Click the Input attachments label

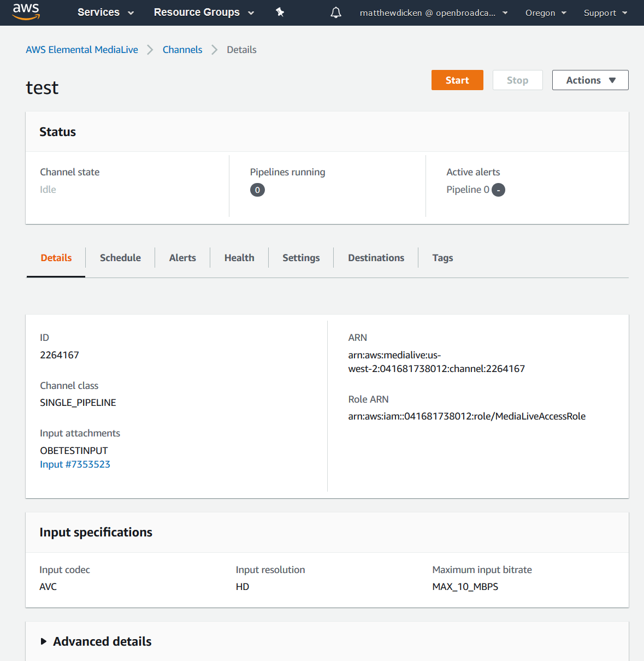80,433
